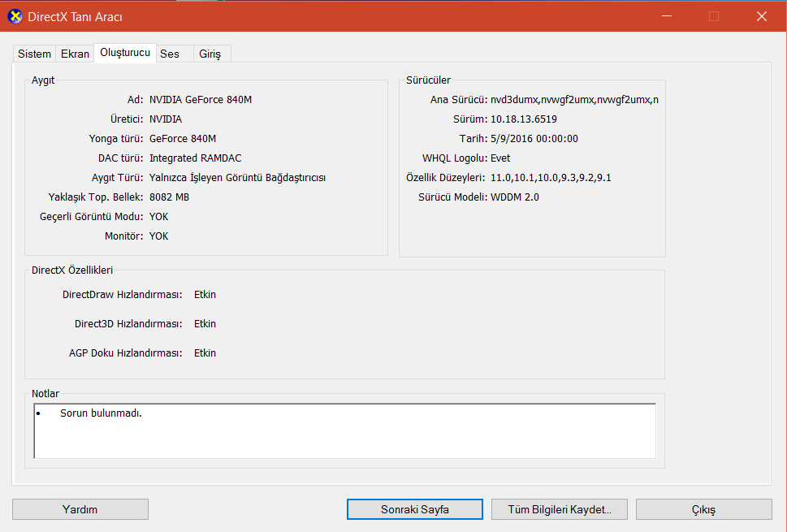
Task: Click the date '5/9/2016 00:00:00'
Action: 534,139
